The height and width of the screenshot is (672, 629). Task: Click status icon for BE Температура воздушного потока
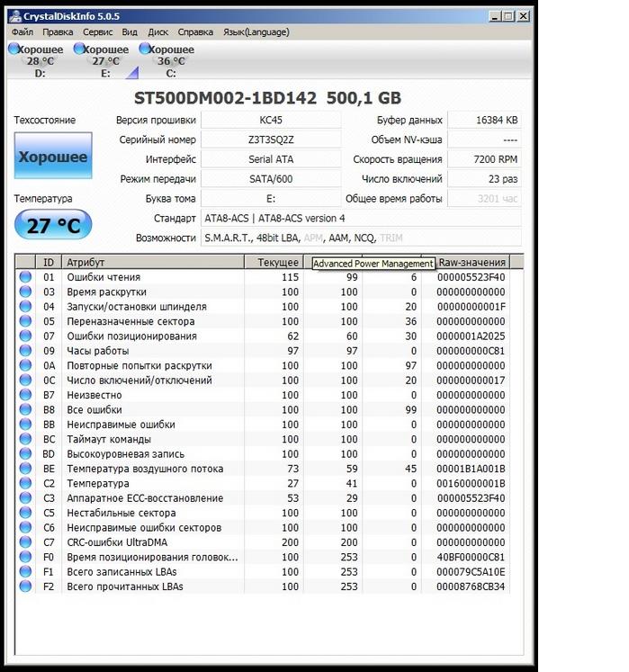pos(25,469)
